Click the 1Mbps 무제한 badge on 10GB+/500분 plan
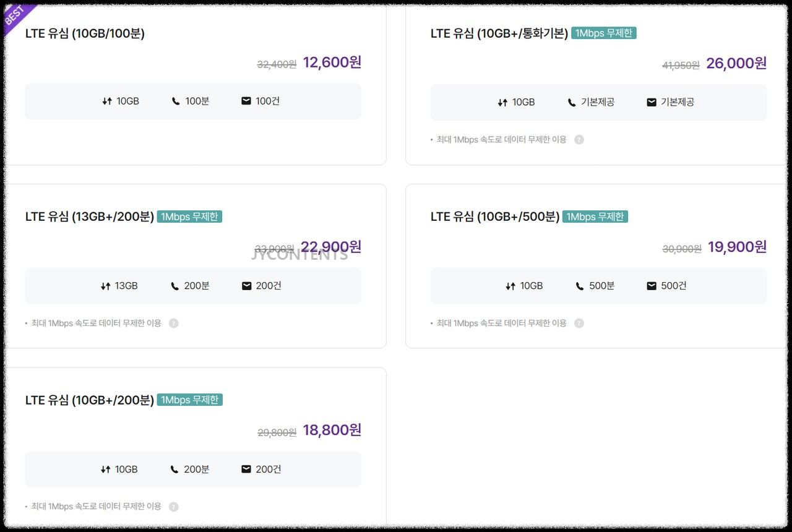 pos(595,217)
